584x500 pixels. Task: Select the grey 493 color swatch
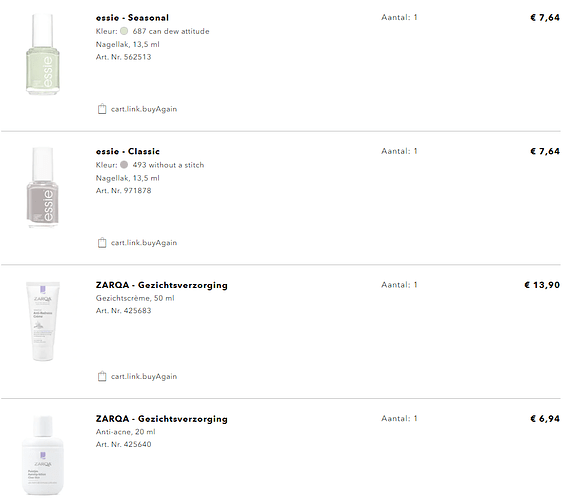pos(124,165)
